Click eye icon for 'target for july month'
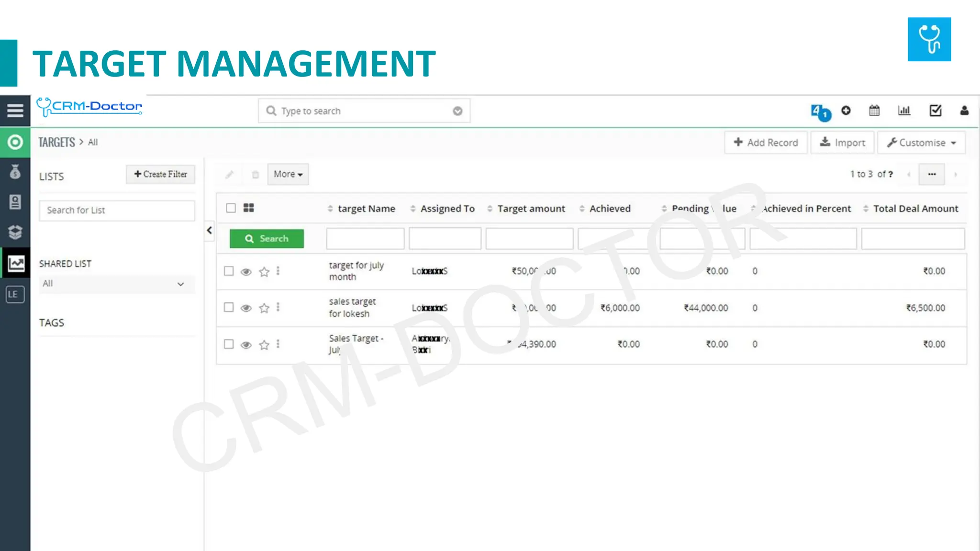 click(246, 272)
